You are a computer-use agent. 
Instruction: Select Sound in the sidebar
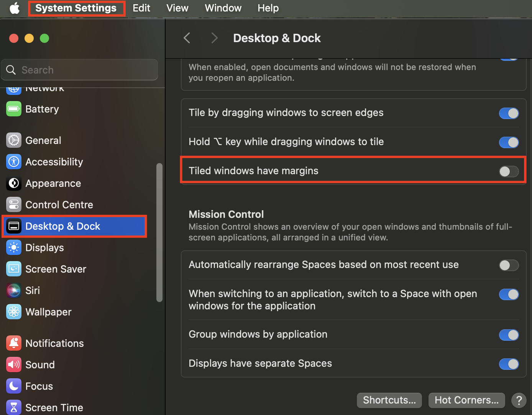pyautogui.click(x=74, y=365)
